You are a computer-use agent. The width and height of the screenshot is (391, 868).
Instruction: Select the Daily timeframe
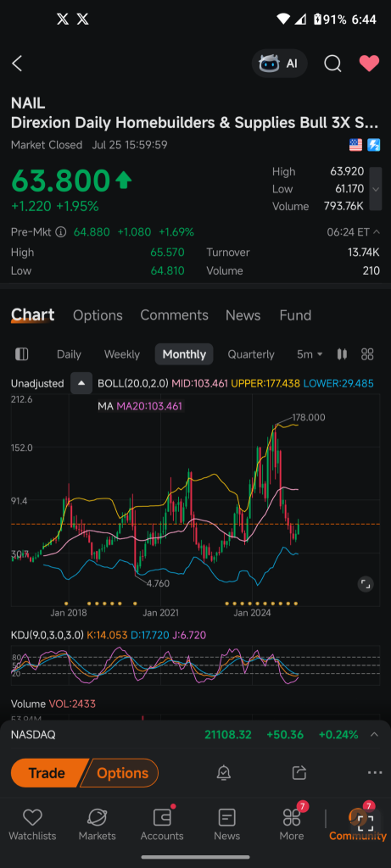(69, 354)
